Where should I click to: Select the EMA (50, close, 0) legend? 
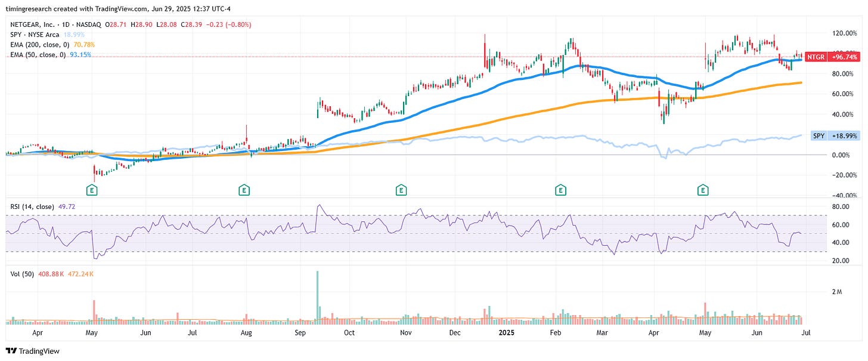pyautogui.click(x=38, y=54)
